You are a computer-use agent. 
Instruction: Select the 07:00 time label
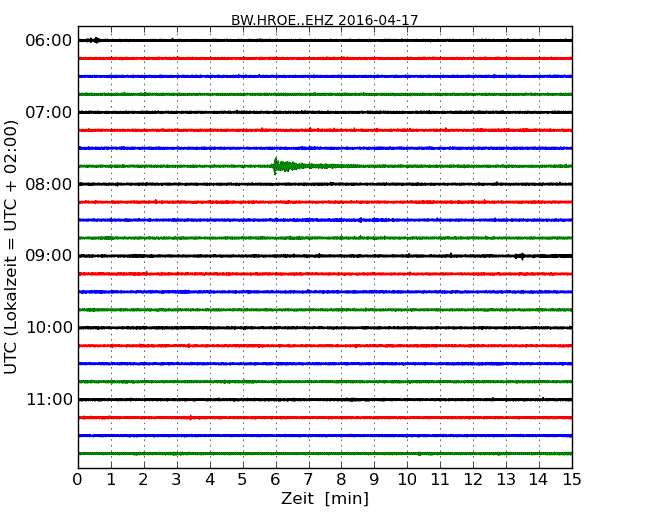[49, 112]
